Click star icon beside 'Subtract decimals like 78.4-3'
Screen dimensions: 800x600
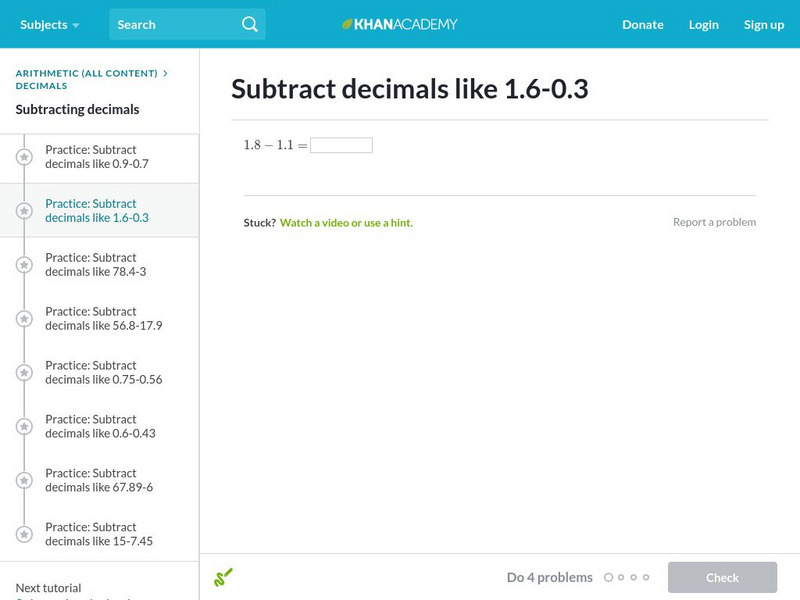tap(25, 265)
